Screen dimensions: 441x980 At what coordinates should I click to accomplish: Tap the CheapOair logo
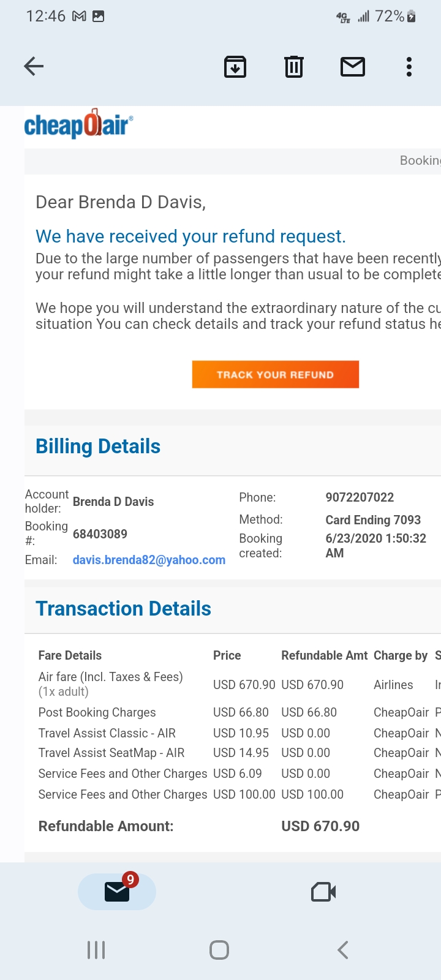[78, 124]
